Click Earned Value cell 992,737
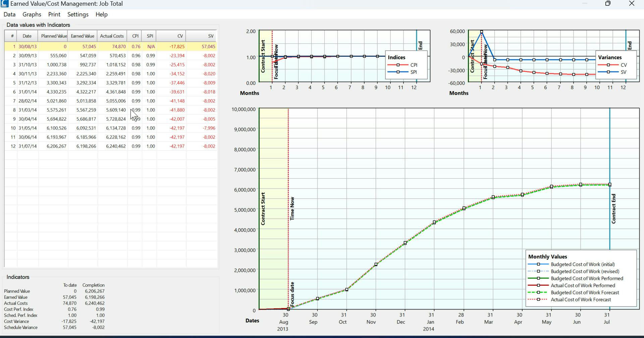This screenshot has height=338, width=644. (x=83, y=65)
